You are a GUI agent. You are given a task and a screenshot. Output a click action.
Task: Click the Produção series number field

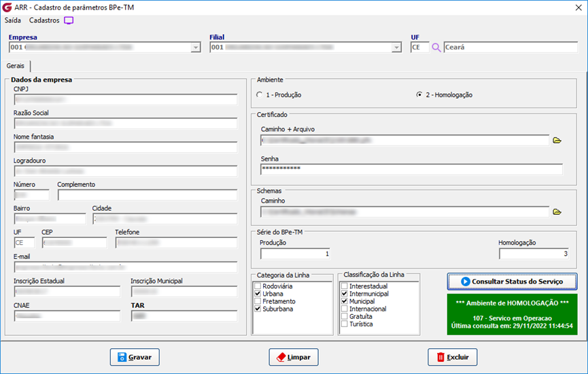click(x=295, y=254)
